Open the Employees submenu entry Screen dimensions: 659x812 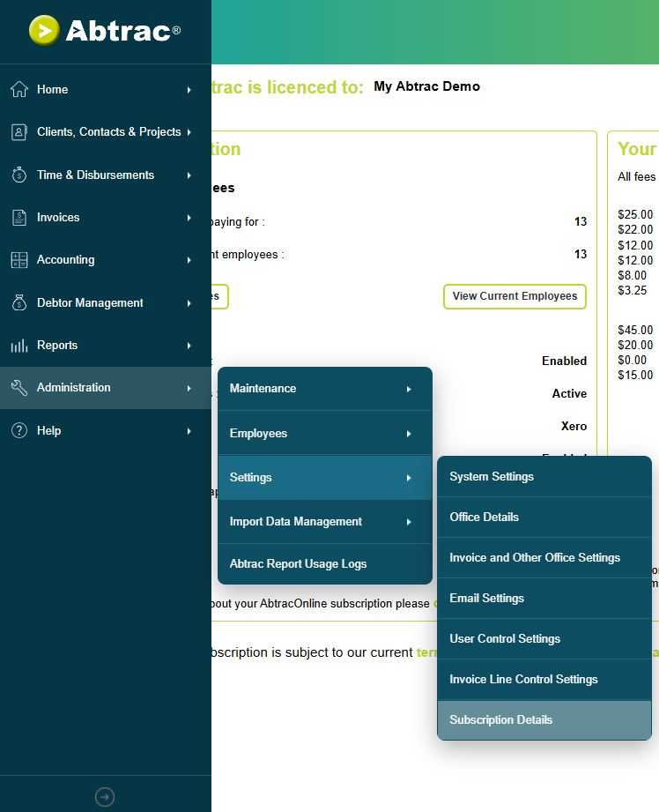pyautogui.click(x=325, y=434)
